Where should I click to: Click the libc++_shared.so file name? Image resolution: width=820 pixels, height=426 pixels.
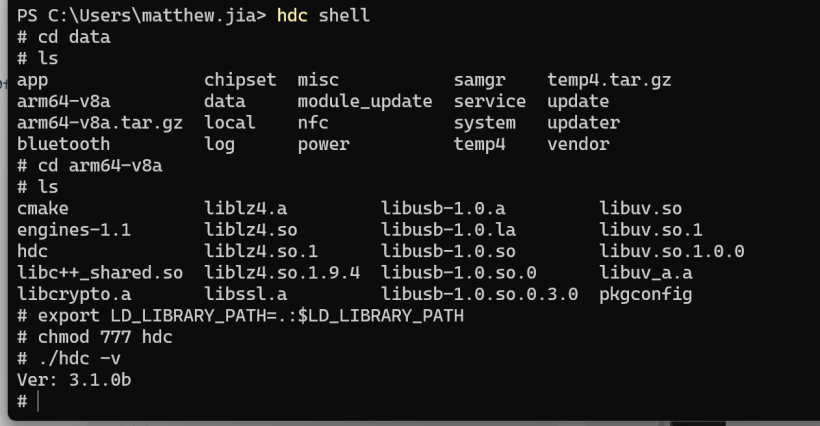(x=100, y=273)
